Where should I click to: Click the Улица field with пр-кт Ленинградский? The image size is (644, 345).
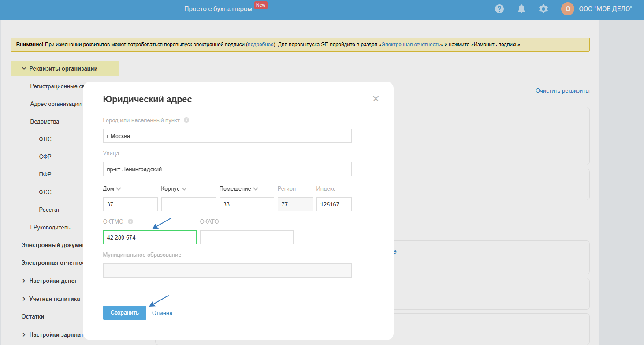pyautogui.click(x=227, y=169)
